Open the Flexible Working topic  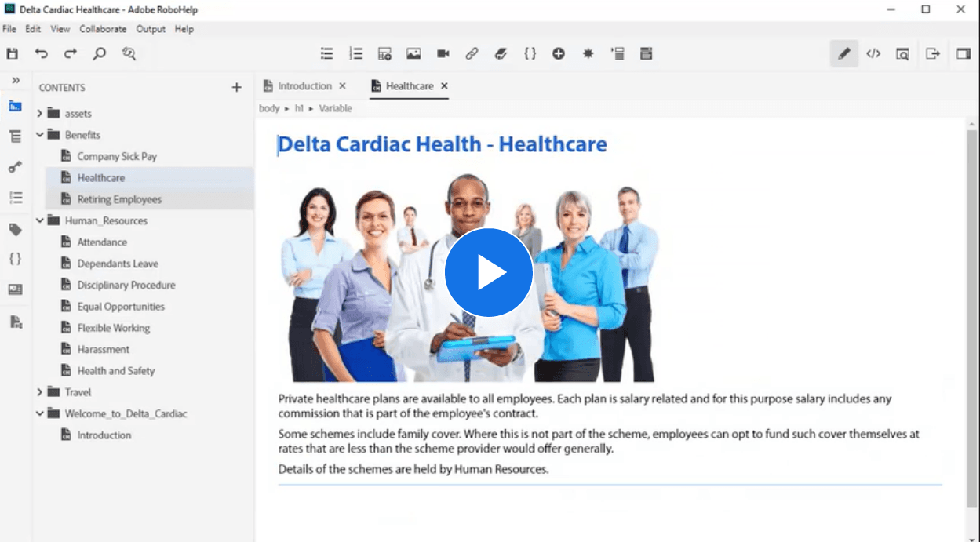click(x=113, y=328)
